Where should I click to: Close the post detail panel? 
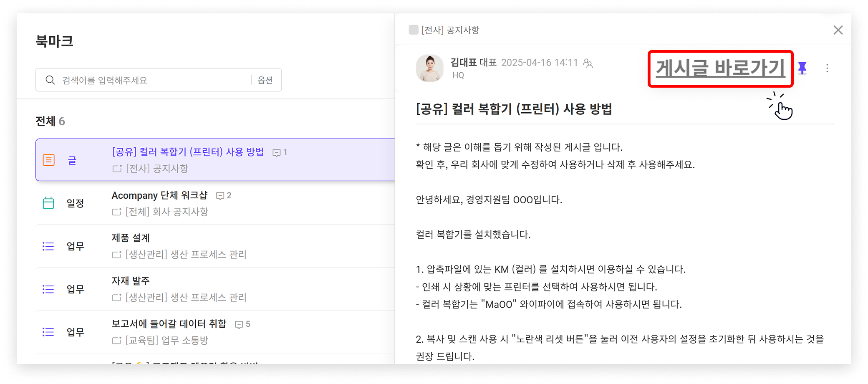tap(838, 30)
